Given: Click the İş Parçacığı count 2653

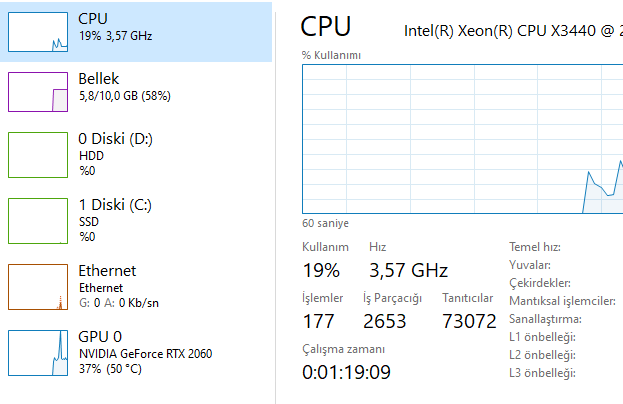Looking at the screenshot, I should (385, 321).
